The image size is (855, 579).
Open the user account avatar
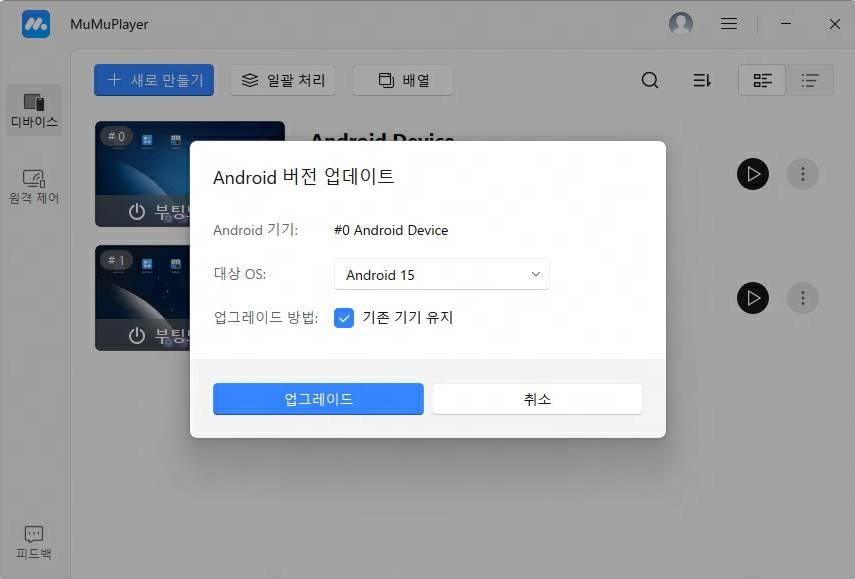pyautogui.click(x=681, y=23)
